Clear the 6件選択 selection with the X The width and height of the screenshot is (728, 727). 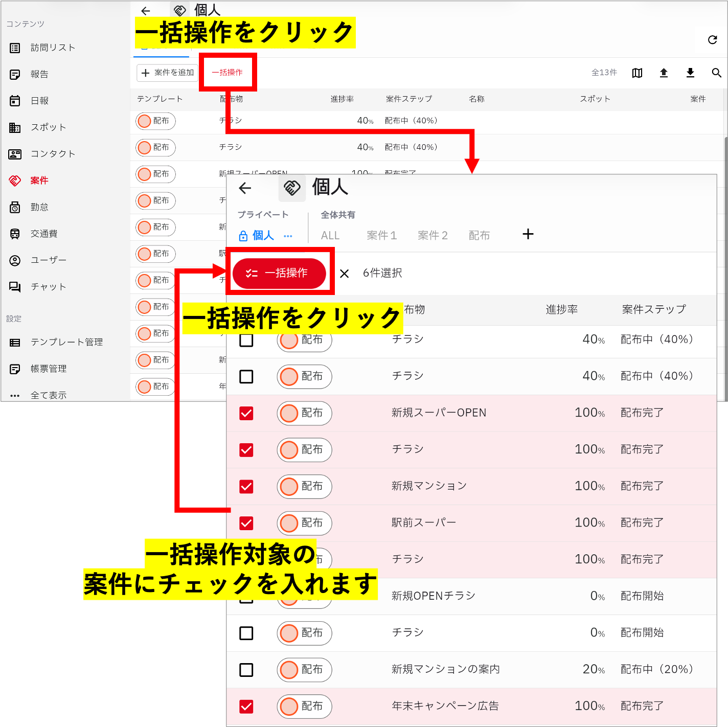(x=345, y=274)
